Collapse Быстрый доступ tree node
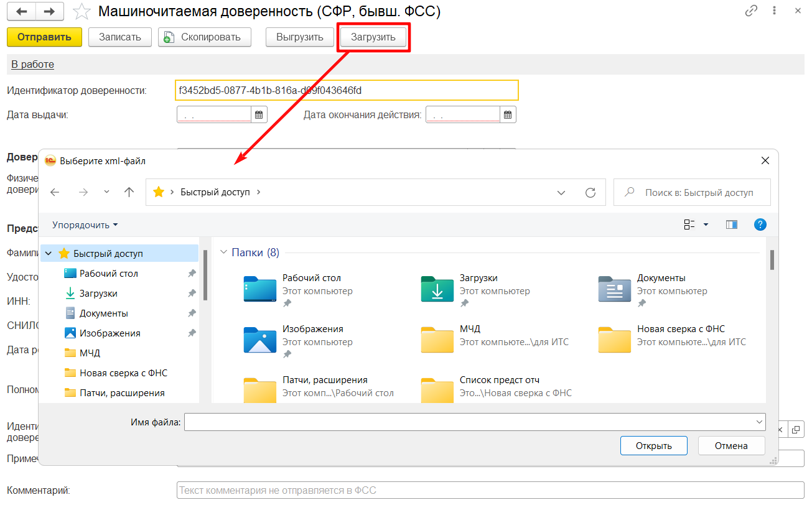The height and width of the screenshot is (505, 812). coord(49,253)
